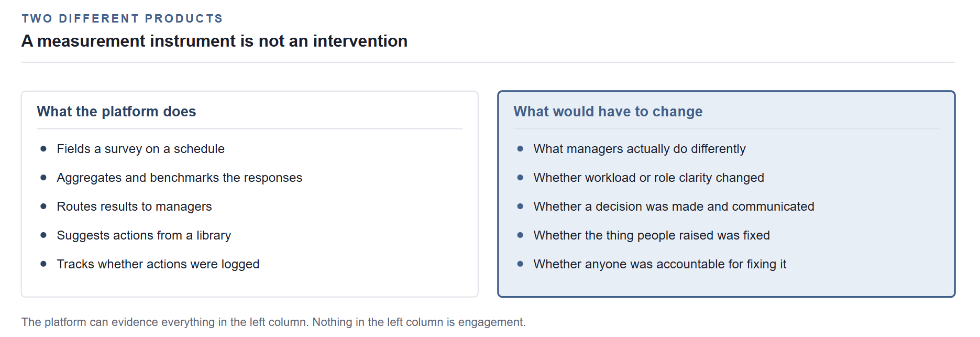Select 'Fields a survey on a schedule' item
The width and height of the screenshot is (980, 337).
point(140,149)
